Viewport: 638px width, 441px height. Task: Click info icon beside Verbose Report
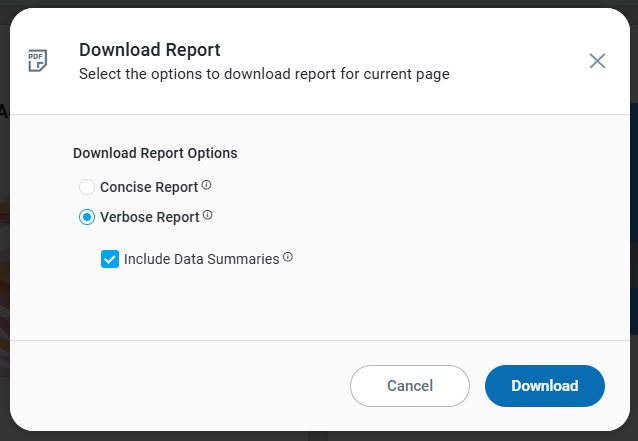[x=208, y=216]
